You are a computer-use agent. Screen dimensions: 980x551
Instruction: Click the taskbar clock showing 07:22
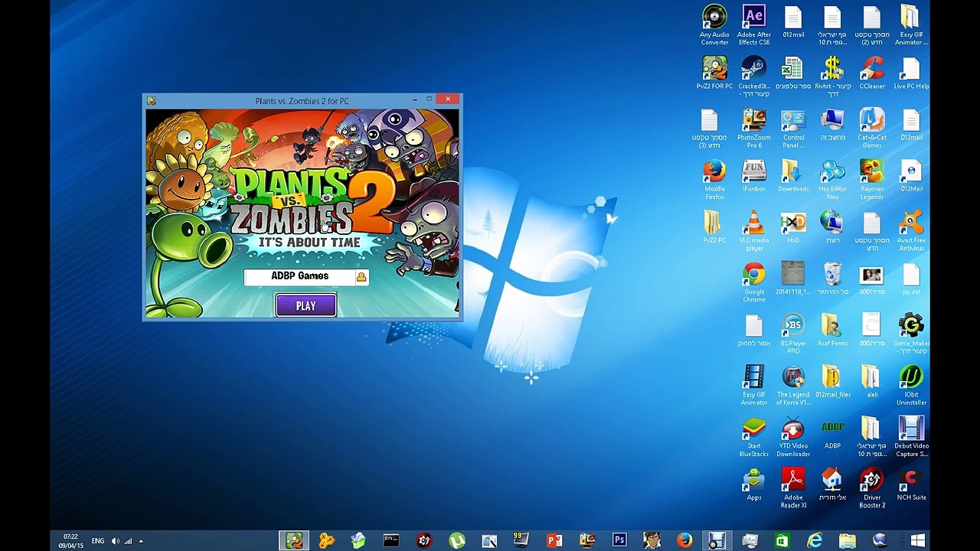[70, 541]
